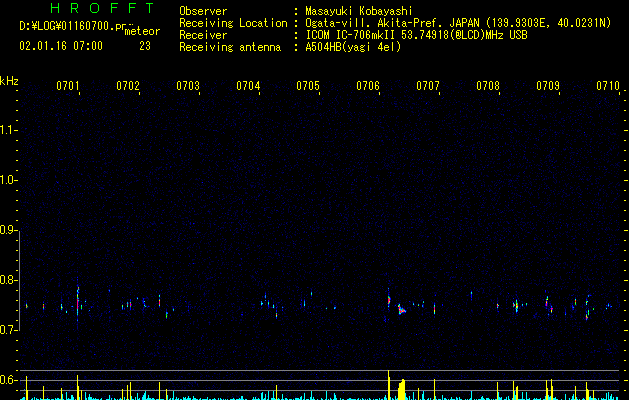Click the 1.0 kHz frequency axis label
The width and height of the screenshot is (629, 400).
tap(8, 180)
